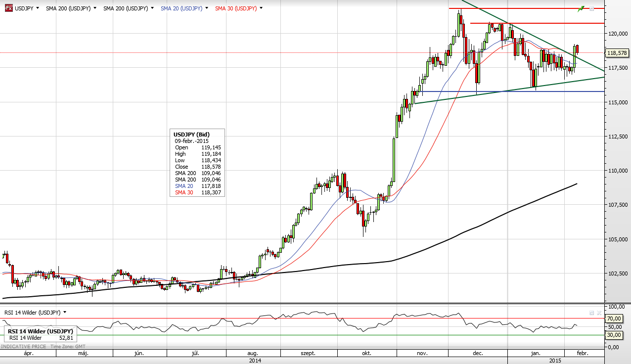Click the 'jan.' month label on time axis
Image resolution: width=631 pixels, height=364 pixels.
click(x=536, y=354)
